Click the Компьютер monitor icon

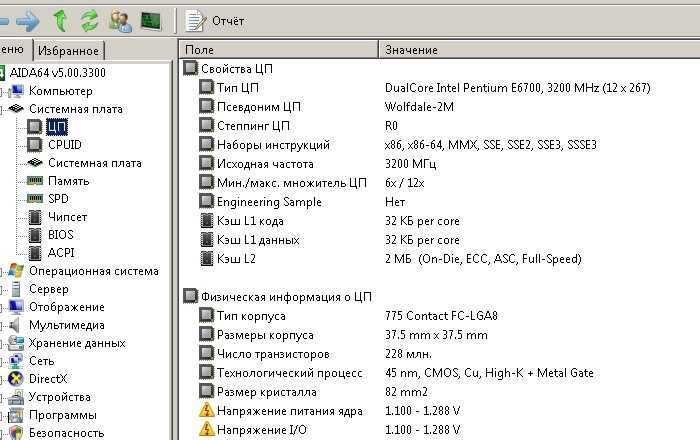(x=17, y=91)
